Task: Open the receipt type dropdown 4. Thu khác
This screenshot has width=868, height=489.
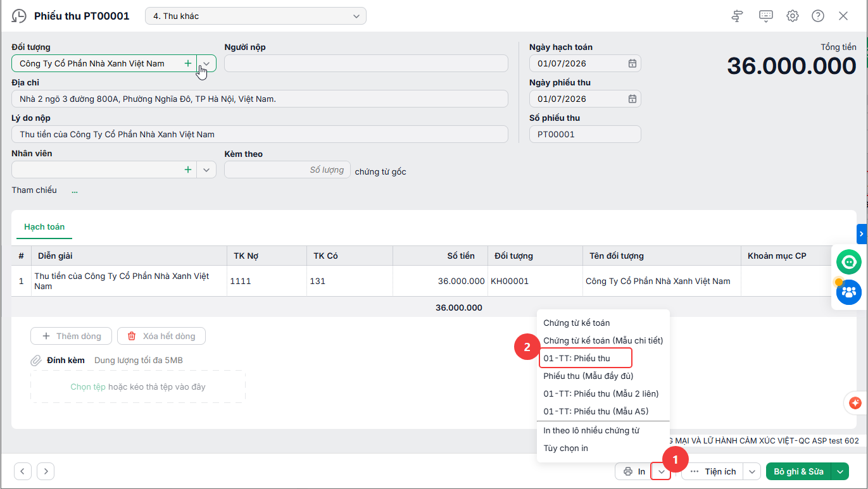Action: (256, 16)
